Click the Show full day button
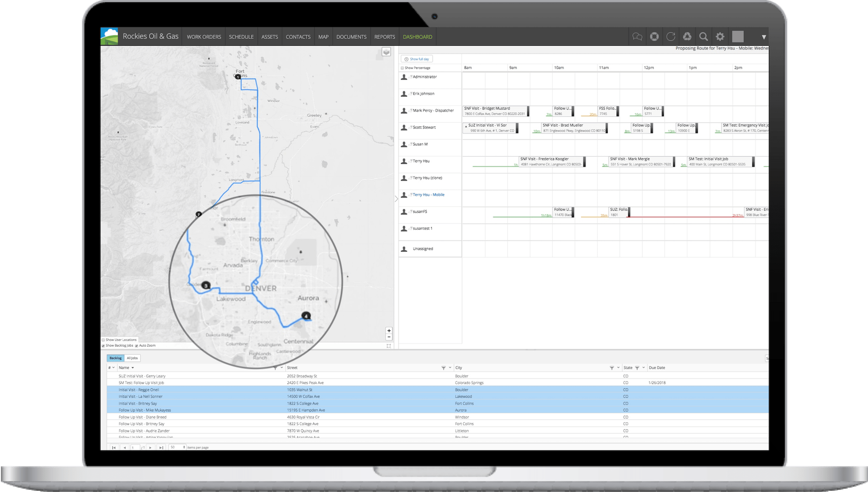This screenshot has width=868, height=492. pos(417,59)
